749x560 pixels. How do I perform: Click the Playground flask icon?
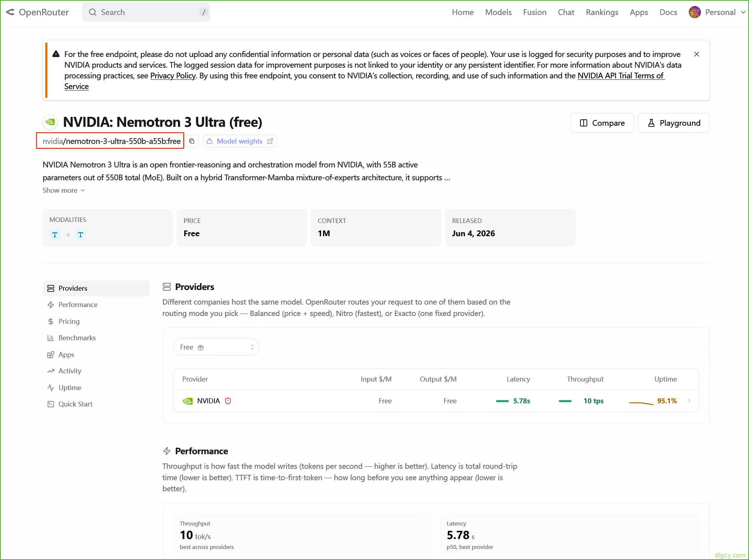click(x=651, y=123)
